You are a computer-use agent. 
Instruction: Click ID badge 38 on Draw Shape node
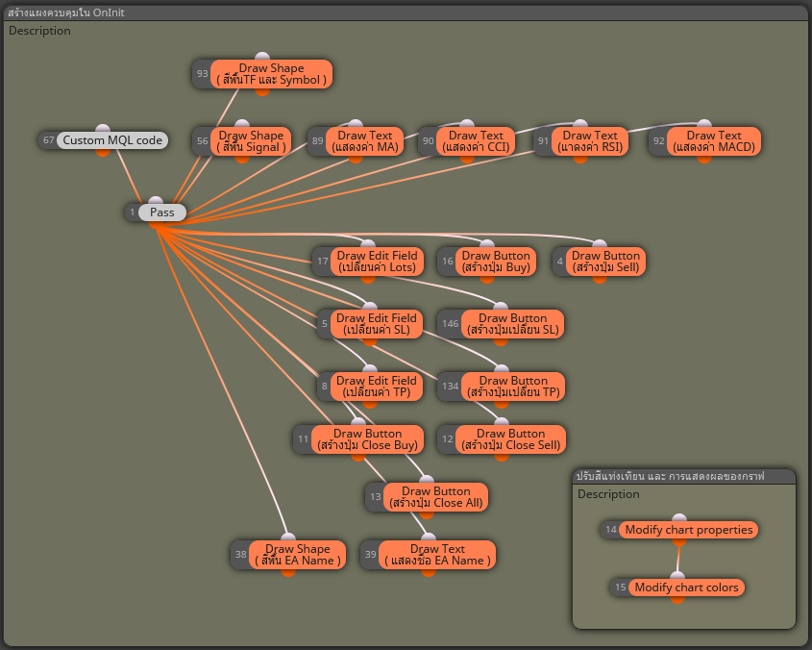click(x=241, y=555)
